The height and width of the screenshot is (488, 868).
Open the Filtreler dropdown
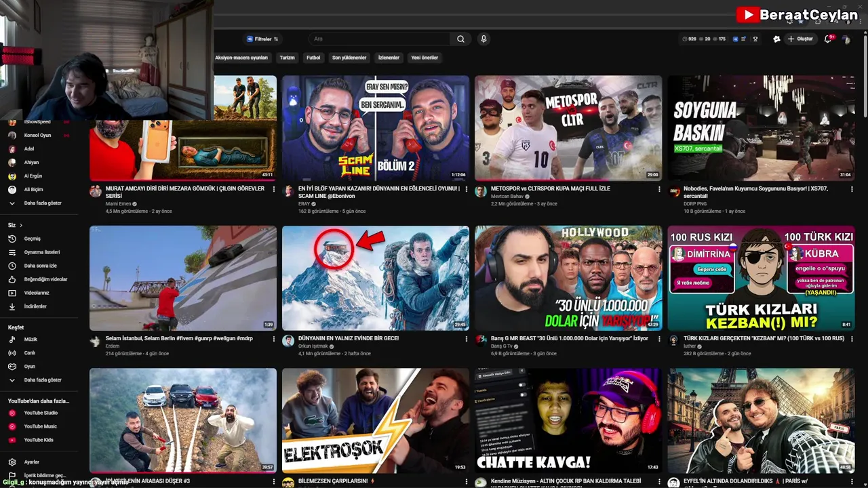click(262, 39)
